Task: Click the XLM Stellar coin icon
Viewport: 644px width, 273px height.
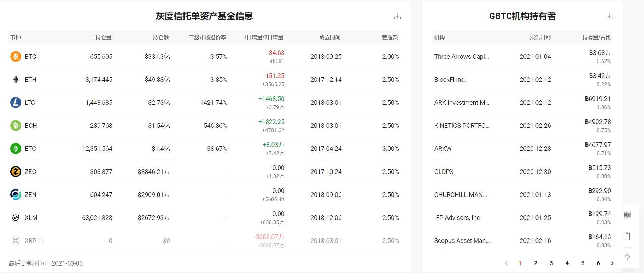Action: point(16,217)
